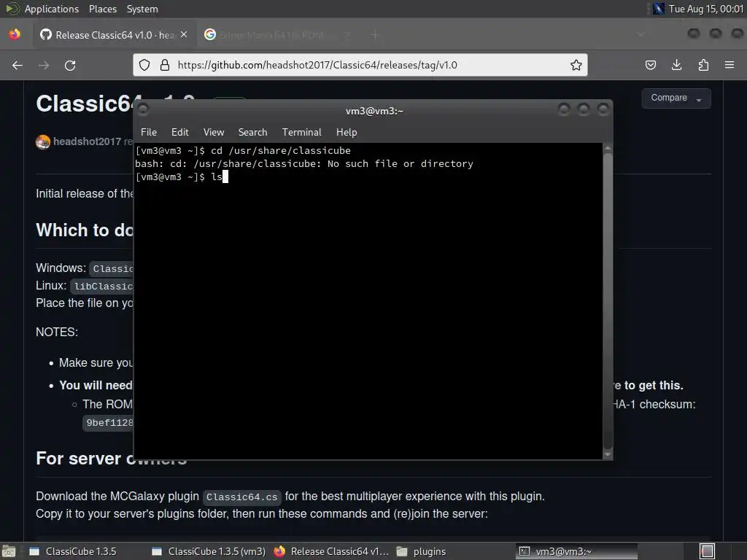Click the workspace switcher in bottom panel
This screenshot has height=560, width=747.
707,551
